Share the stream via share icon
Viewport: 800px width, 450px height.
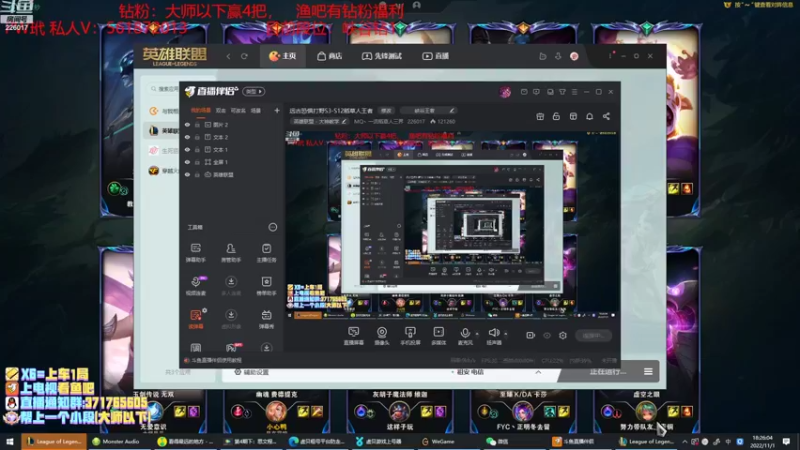tap(606, 116)
